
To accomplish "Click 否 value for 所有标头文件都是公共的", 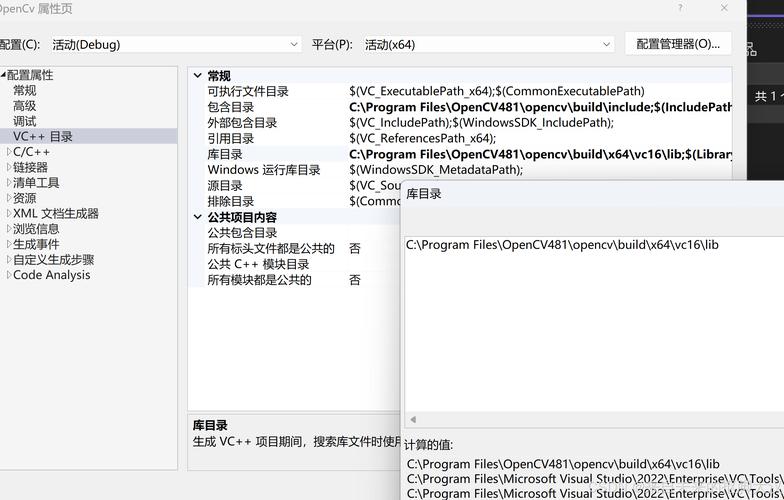I will point(354,248).
